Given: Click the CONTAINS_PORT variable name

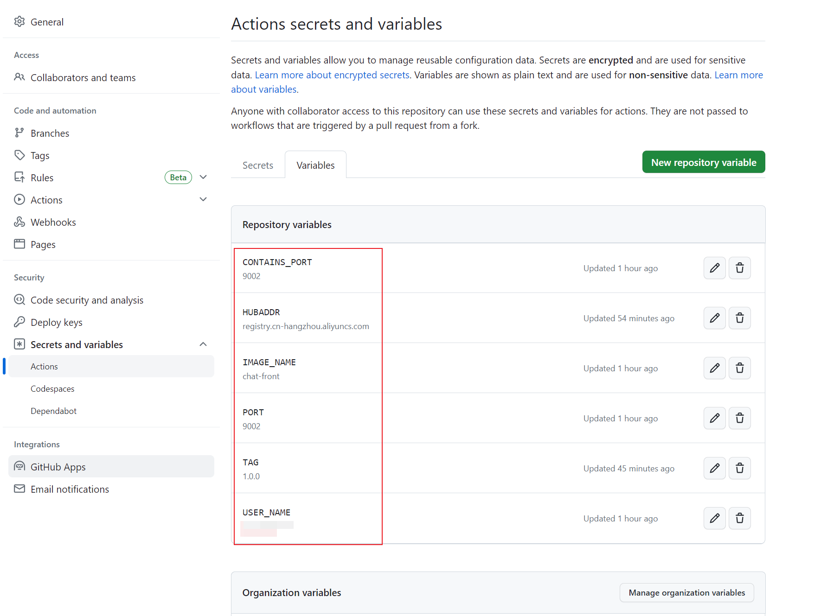Looking at the screenshot, I should (x=277, y=262).
